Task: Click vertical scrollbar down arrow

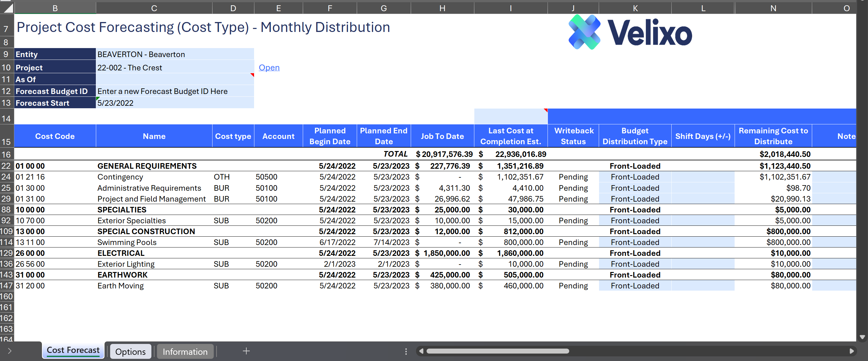Action: tap(862, 337)
